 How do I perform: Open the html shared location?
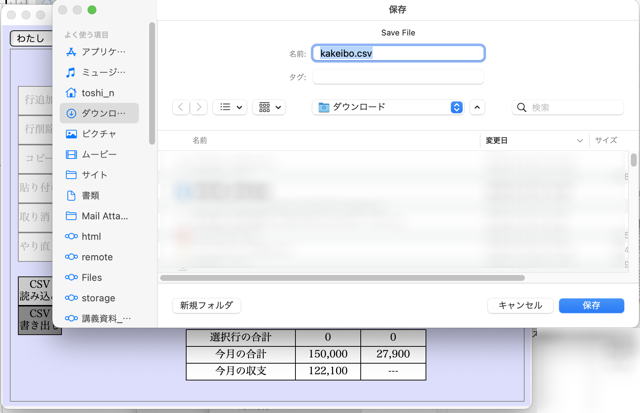click(91, 236)
